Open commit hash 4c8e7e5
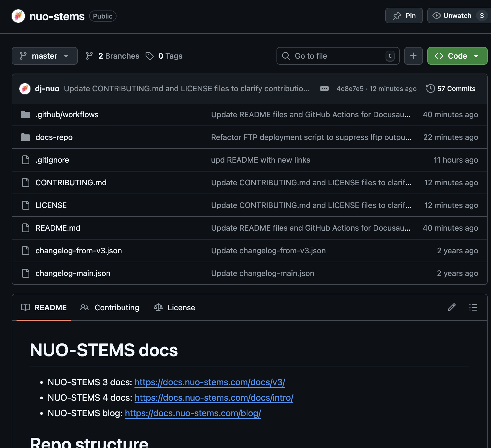The width and height of the screenshot is (491, 448). point(350,89)
